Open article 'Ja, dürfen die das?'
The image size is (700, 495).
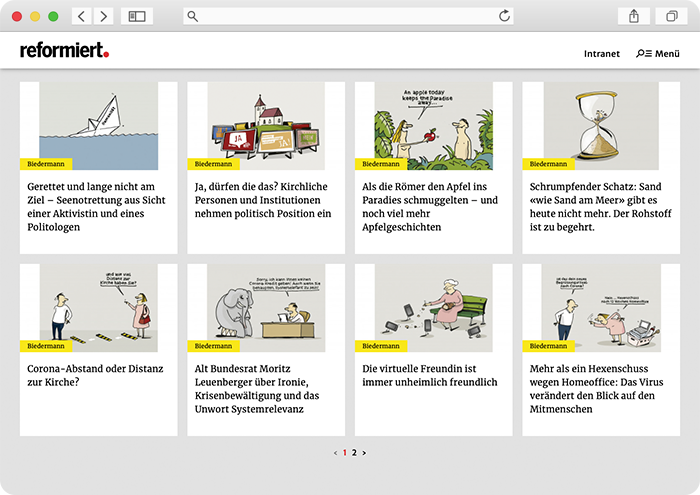pyautogui.click(x=263, y=200)
